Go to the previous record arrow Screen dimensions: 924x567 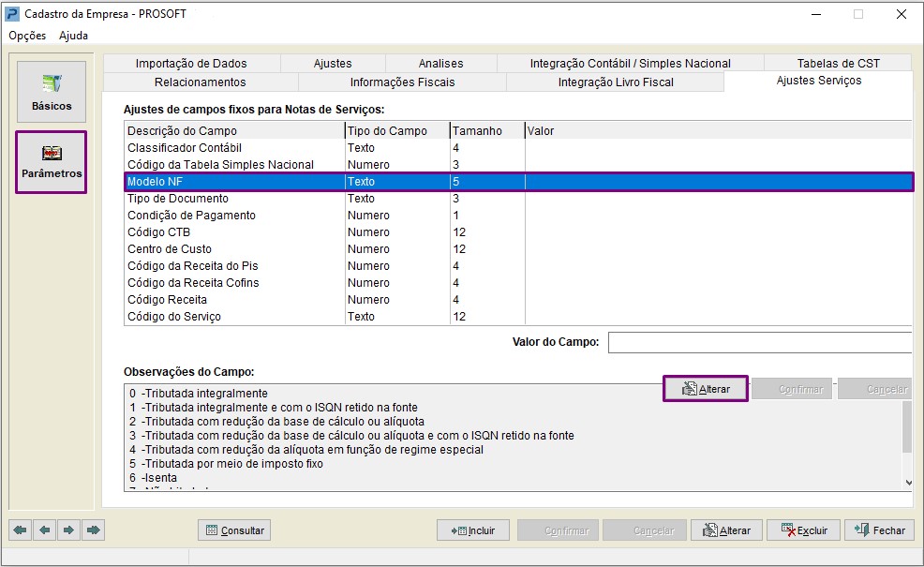coord(44,530)
